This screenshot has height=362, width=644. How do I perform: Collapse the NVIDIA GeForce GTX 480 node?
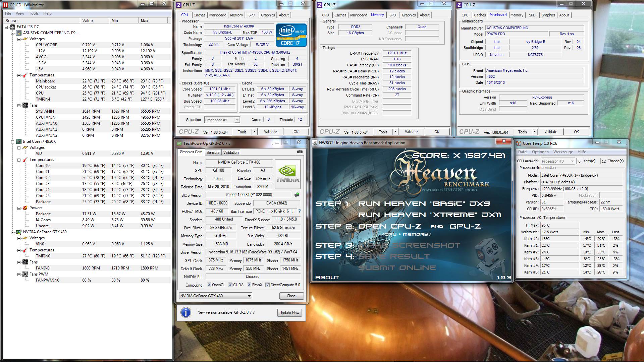click(12, 232)
